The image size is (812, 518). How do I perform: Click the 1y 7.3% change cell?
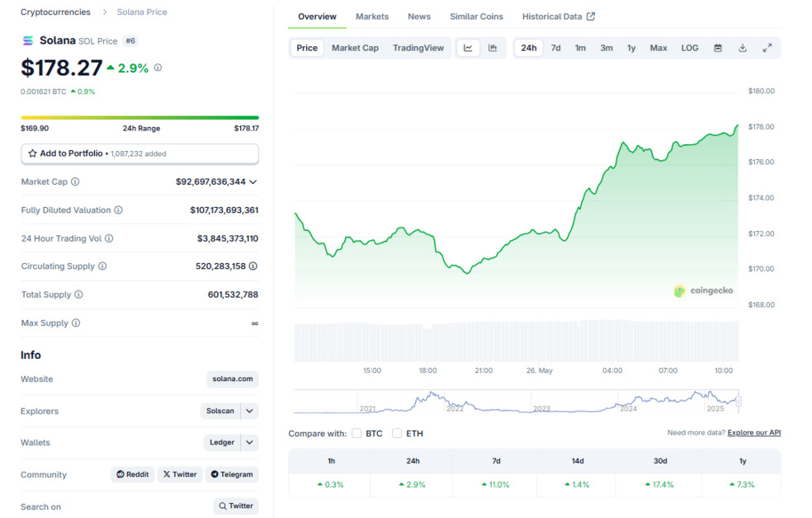742,485
